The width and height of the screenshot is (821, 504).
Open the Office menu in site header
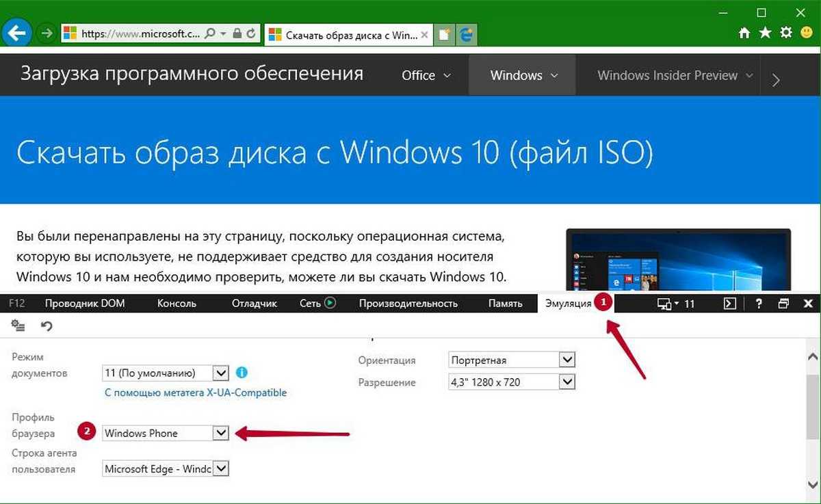click(x=426, y=76)
